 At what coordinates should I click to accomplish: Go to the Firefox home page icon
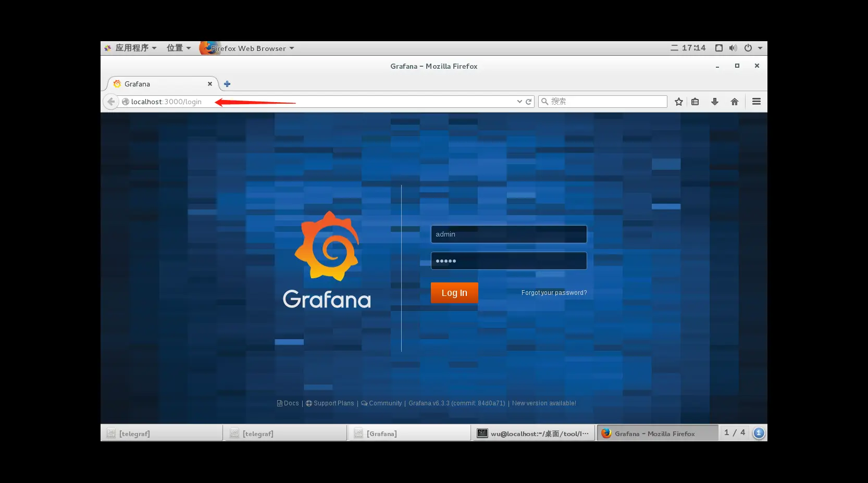pyautogui.click(x=735, y=102)
